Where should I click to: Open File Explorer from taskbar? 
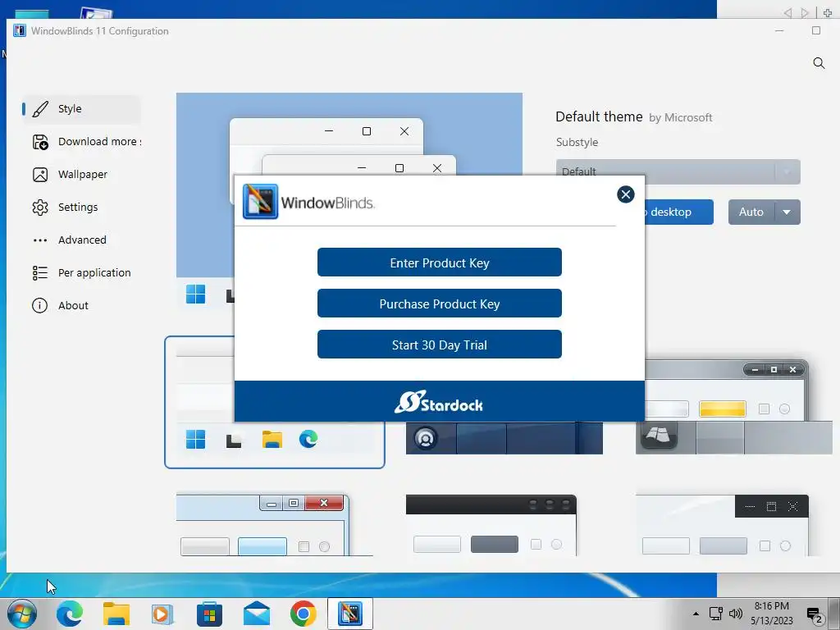coord(116,614)
